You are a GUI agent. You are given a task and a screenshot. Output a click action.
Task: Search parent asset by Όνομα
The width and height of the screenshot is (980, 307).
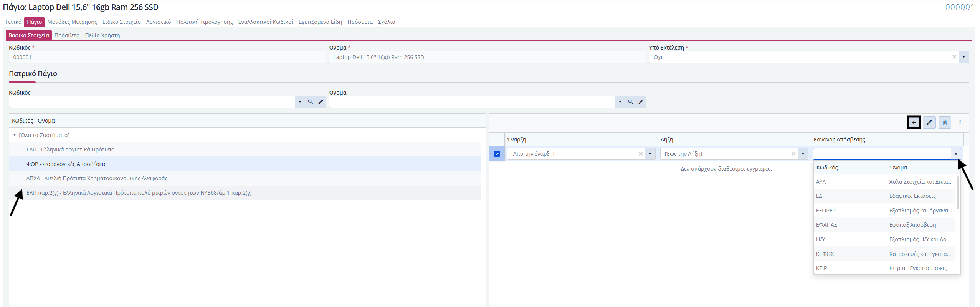630,102
